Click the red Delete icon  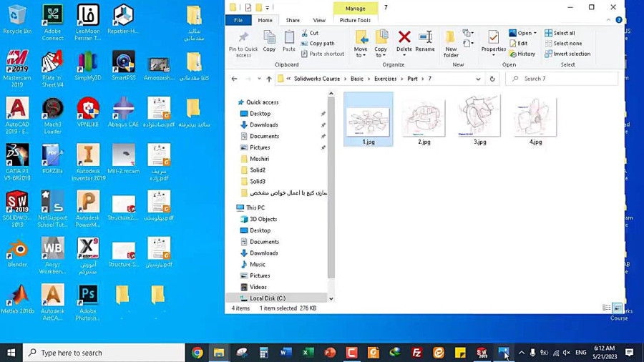[404, 38]
